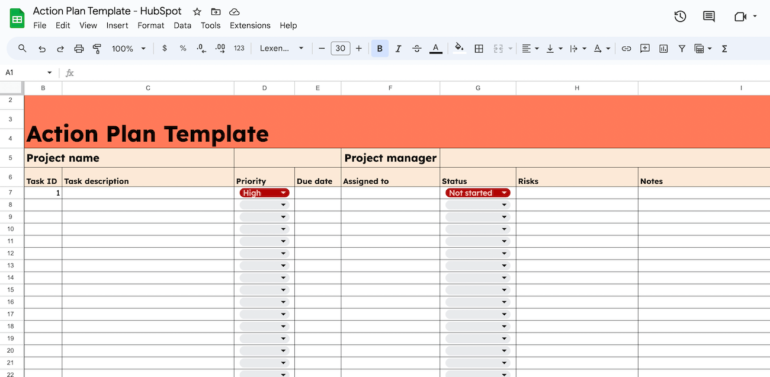This screenshot has height=377, width=770.
Task: Open the Lexend font dropdown
Action: tap(281, 49)
